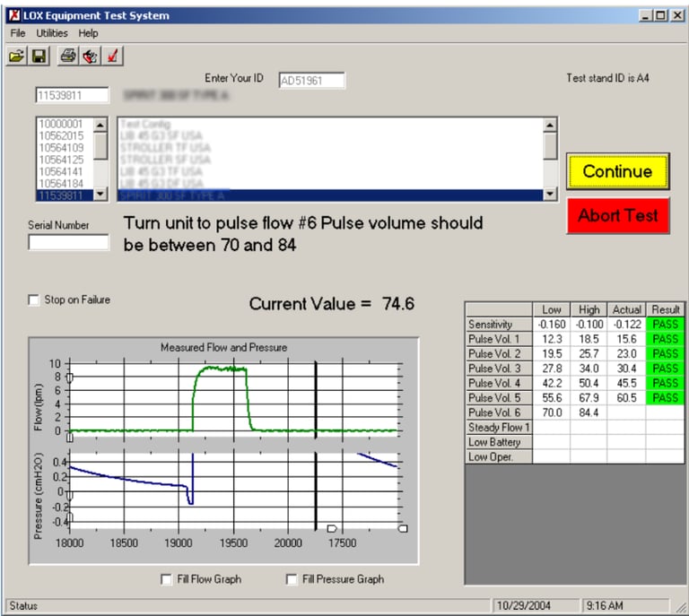Image resolution: width=689 pixels, height=616 pixels.
Task: Click up arrow of part number list scrollbar
Action: pos(100,125)
